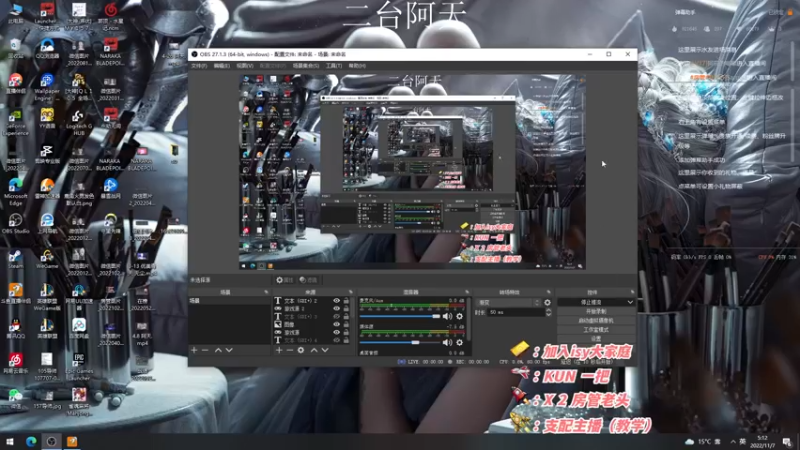Image resolution: width=800 pixels, height=450 pixels.
Task: Click the stop streaming button (停止推流)
Action: [592, 302]
